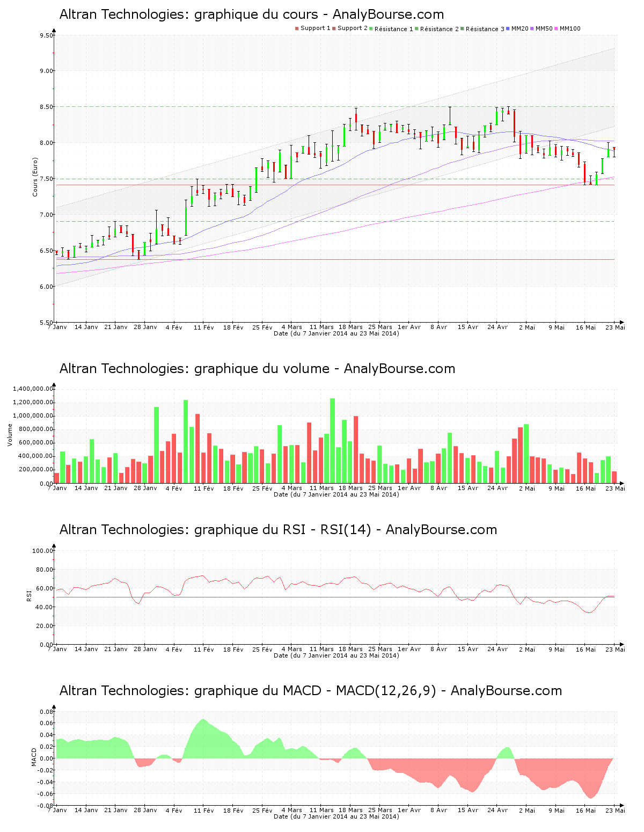
Task: Select the 'Support 2' legend label
Action: click(353, 28)
